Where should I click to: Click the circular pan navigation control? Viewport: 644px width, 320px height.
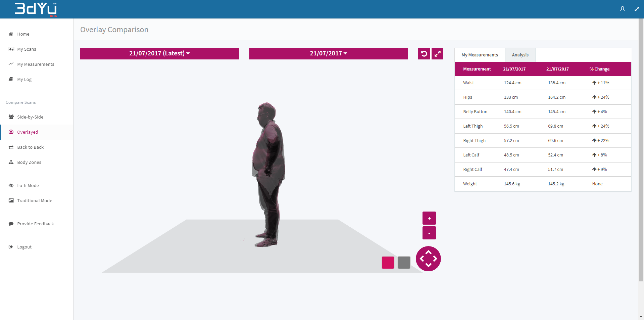(x=428, y=259)
